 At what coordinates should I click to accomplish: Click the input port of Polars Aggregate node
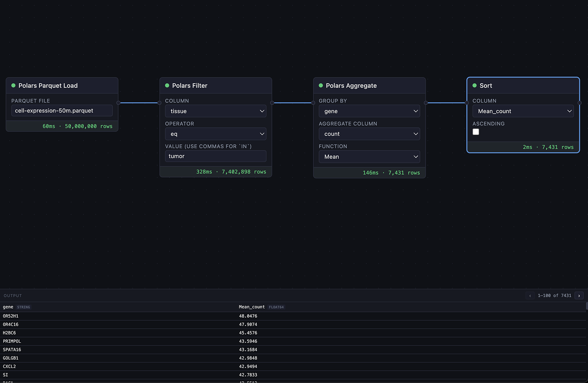pyautogui.click(x=313, y=102)
